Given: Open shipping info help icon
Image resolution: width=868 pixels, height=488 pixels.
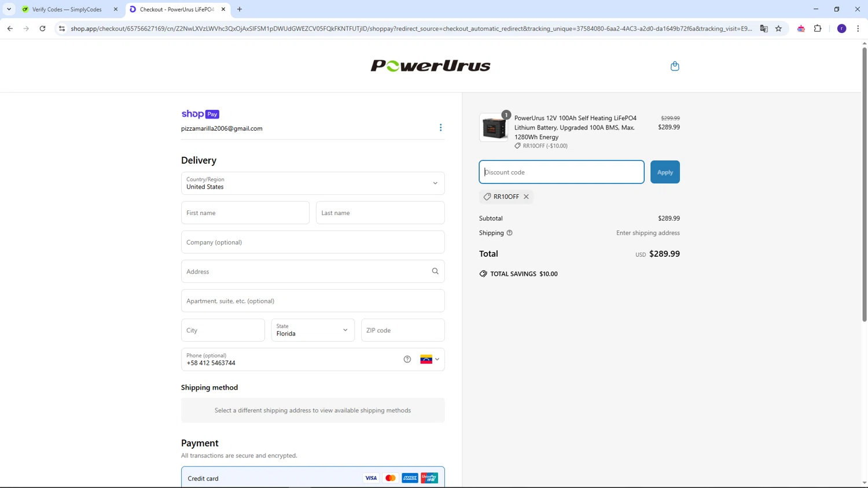Looking at the screenshot, I should 509,233.
